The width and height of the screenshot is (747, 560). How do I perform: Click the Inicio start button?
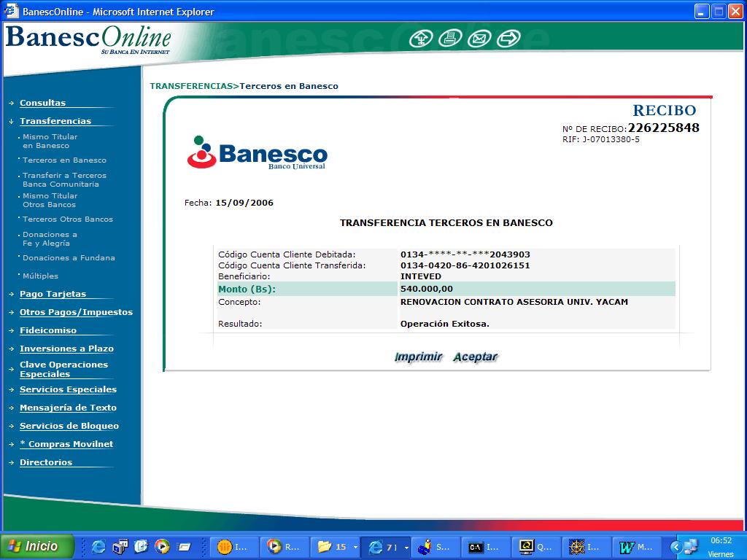(37, 546)
